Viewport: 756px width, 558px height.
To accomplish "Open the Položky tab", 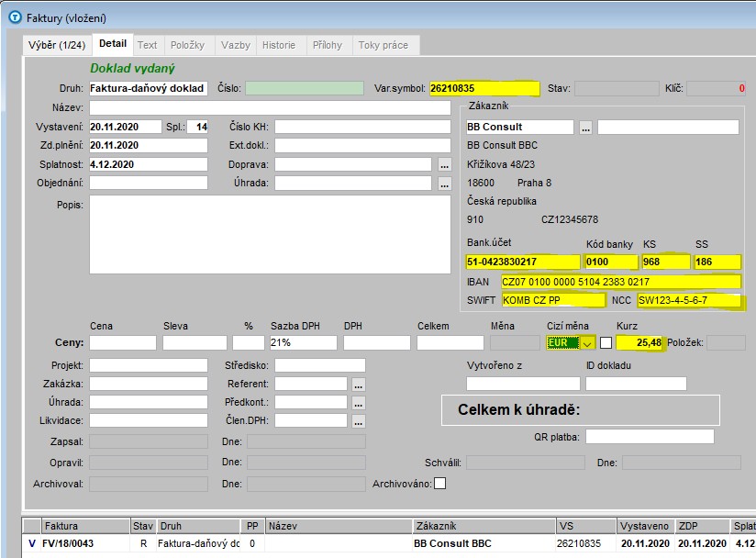I will (x=187, y=45).
